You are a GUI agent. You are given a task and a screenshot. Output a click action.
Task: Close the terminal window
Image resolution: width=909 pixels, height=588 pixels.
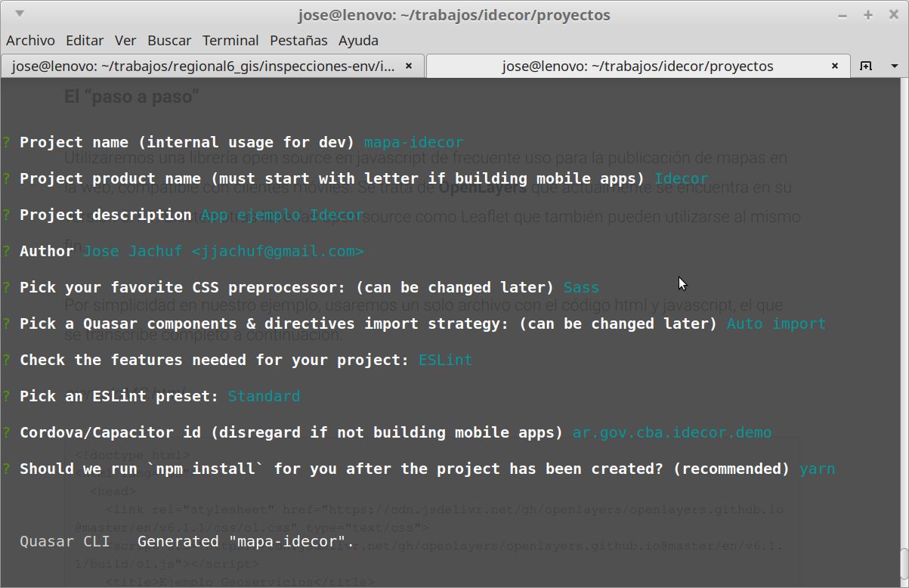click(893, 15)
